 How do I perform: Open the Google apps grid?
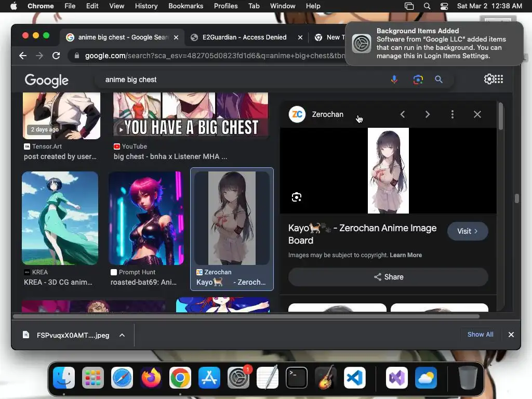tap(499, 79)
